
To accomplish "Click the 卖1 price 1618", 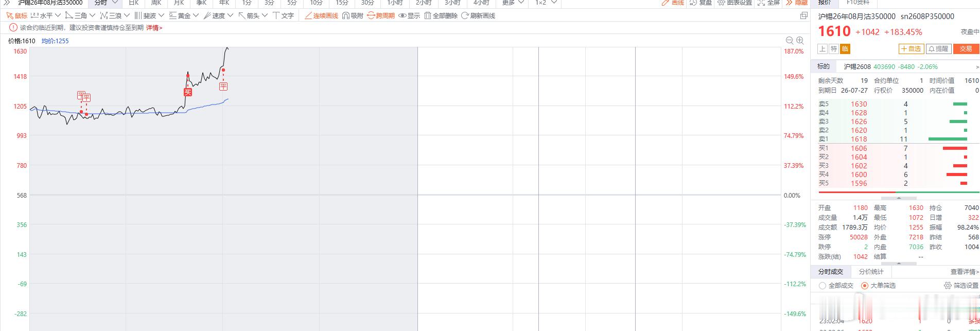I will tap(859, 139).
